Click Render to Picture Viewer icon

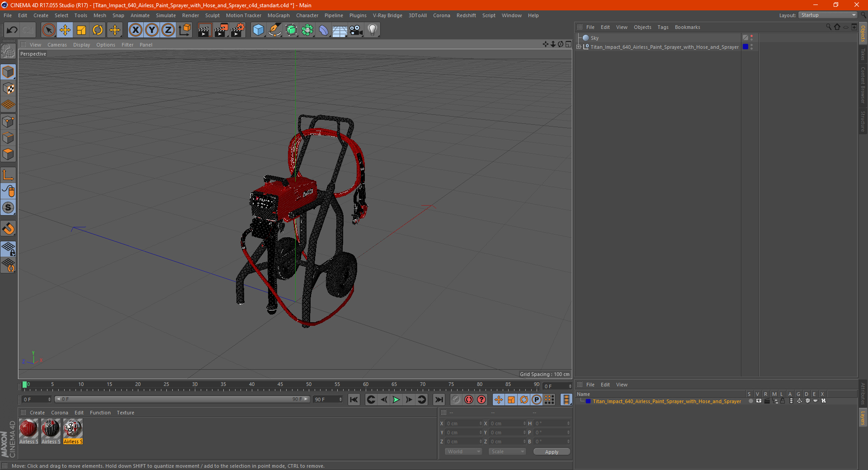(221, 30)
